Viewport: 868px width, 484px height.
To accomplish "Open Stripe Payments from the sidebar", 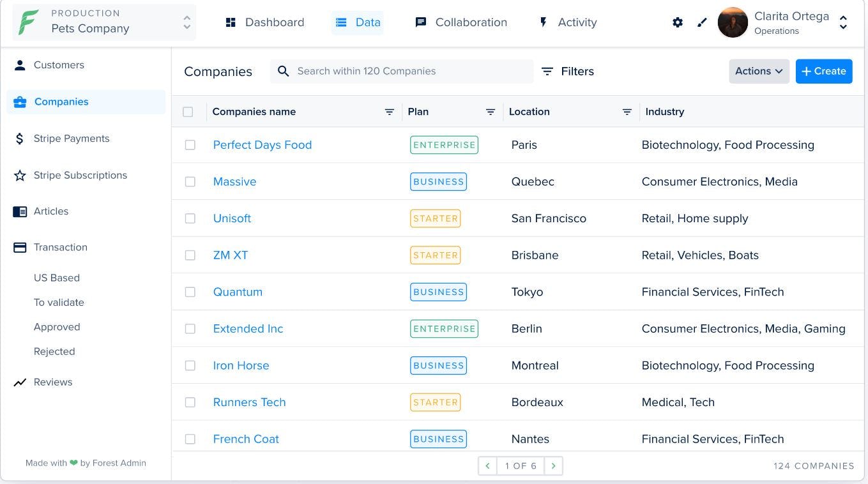I will (20, 139).
